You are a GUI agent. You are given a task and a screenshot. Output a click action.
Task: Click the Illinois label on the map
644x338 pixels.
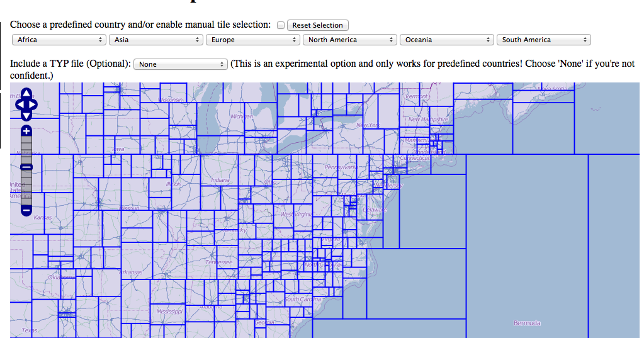(x=174, y=184)
